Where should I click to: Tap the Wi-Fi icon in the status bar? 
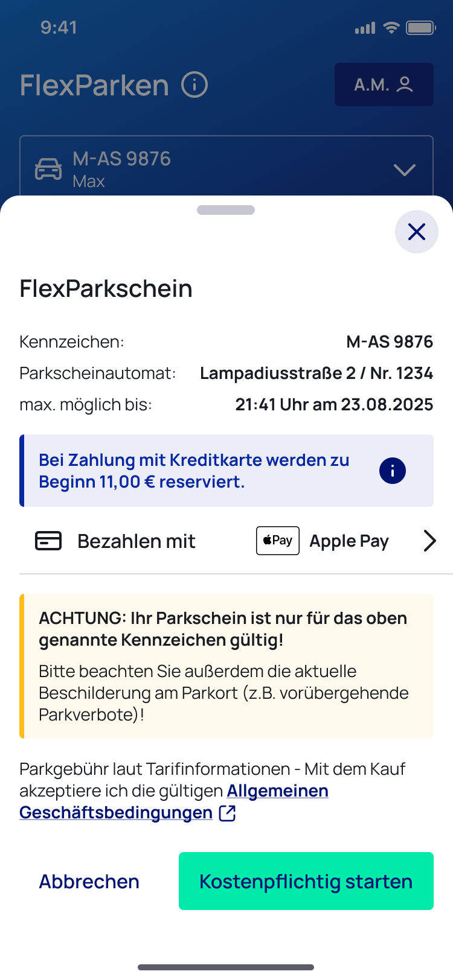pyautogui.click(x=391, y=28)
